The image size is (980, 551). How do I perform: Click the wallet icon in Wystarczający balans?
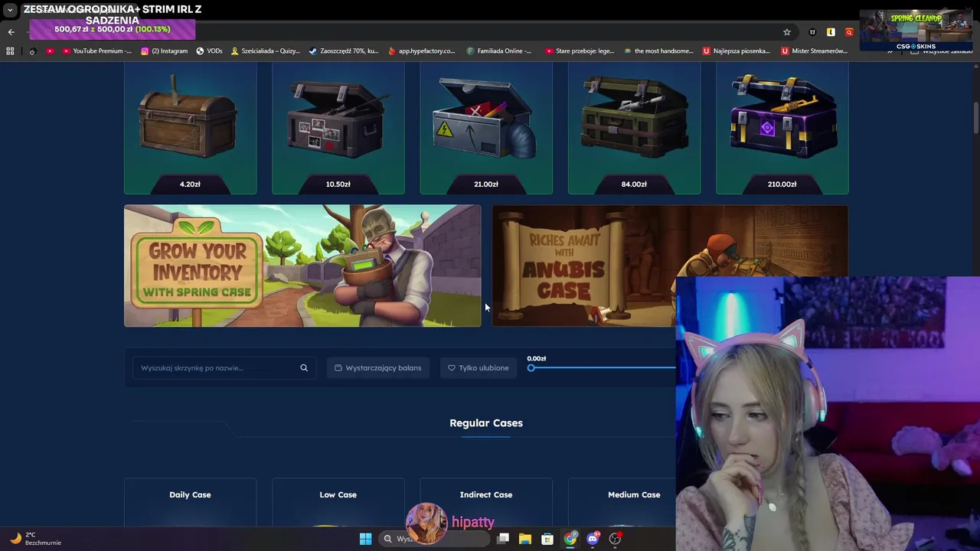pyautogui.click(x=338, y=368)
